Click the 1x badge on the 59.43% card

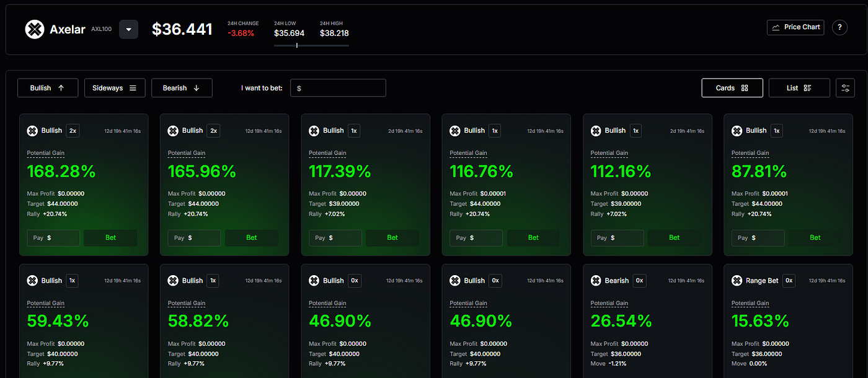click(73, 281)
